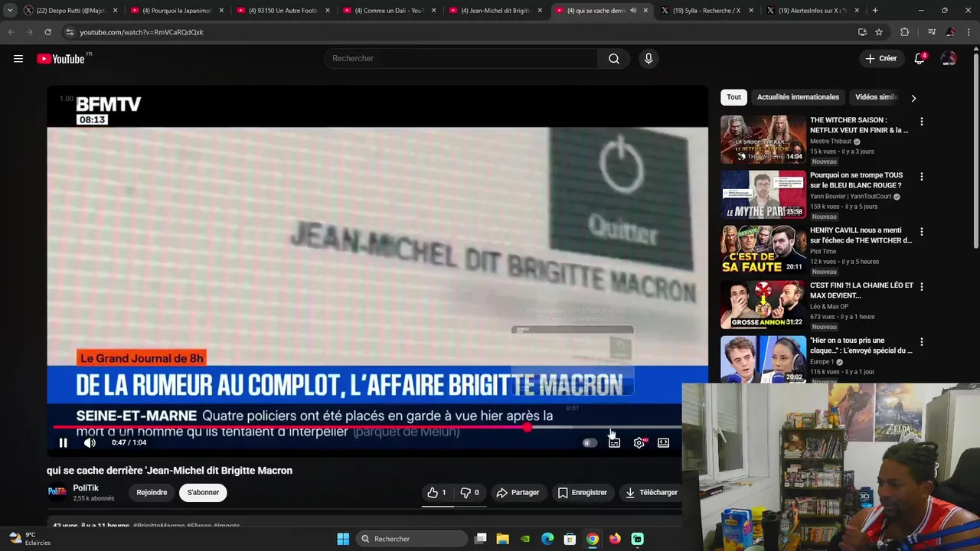Mute the current tab via speaker icon

click(632, 11)
